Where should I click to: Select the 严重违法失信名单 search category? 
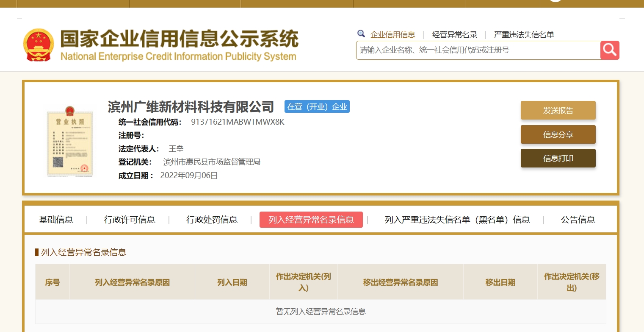click(x=524, y=35)
